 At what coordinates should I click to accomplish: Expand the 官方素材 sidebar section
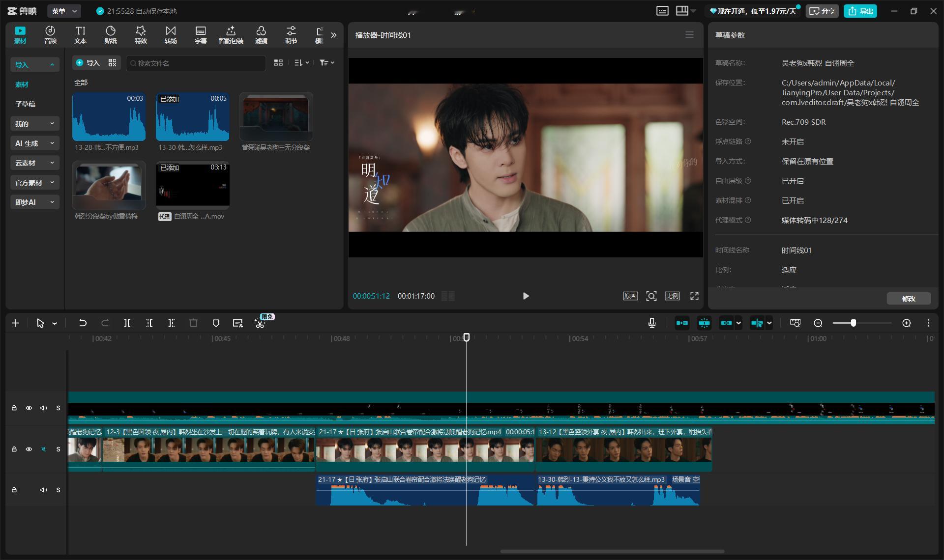(34, 182)
